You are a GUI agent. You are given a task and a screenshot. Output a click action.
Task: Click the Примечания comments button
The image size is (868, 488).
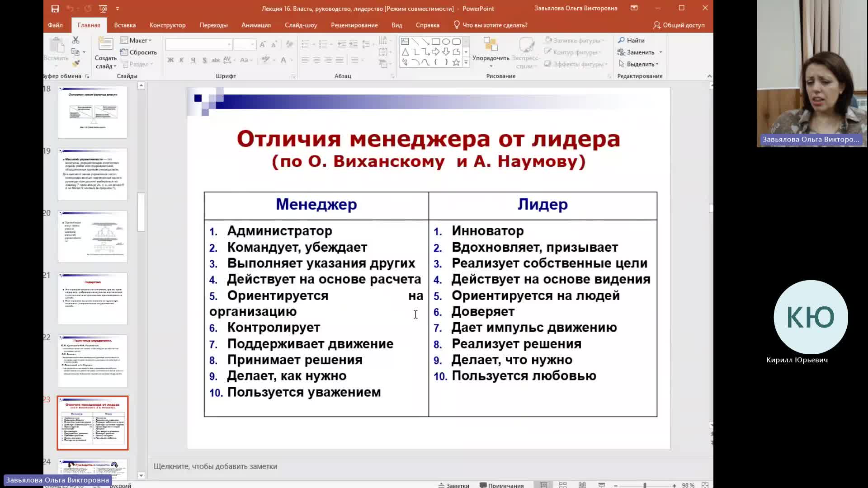(x=501, y=485)
